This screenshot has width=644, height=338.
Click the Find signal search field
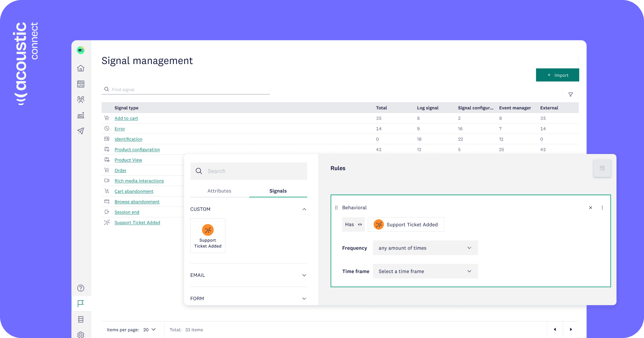click(x=186, y=90)
